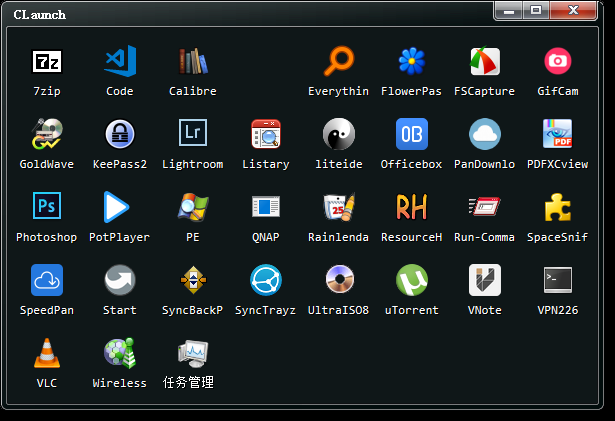Viewport: 615px width, 421px height.
Task: Click the "SyncTrayz" label text
Action: click(265, 310)
